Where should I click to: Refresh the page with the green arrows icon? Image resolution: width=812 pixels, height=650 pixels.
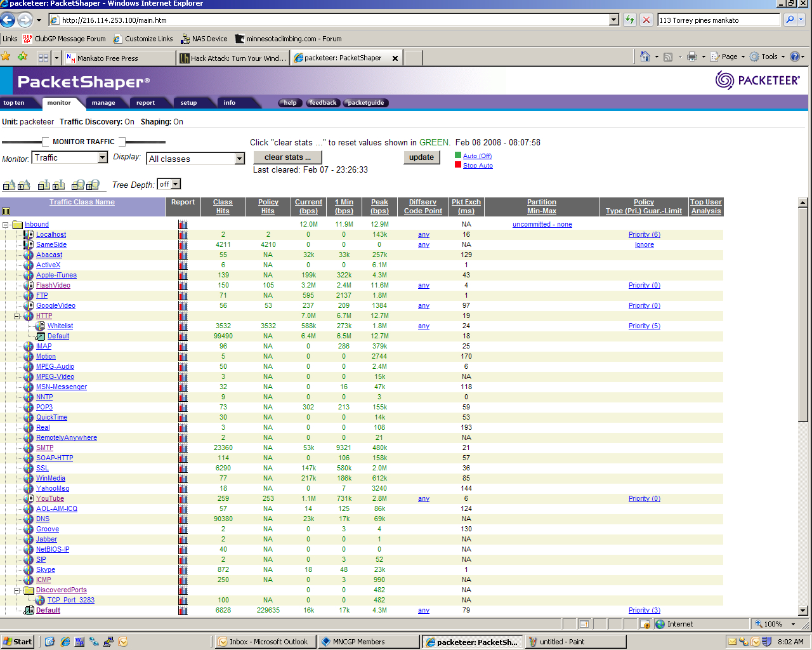[x=630, y=20]
